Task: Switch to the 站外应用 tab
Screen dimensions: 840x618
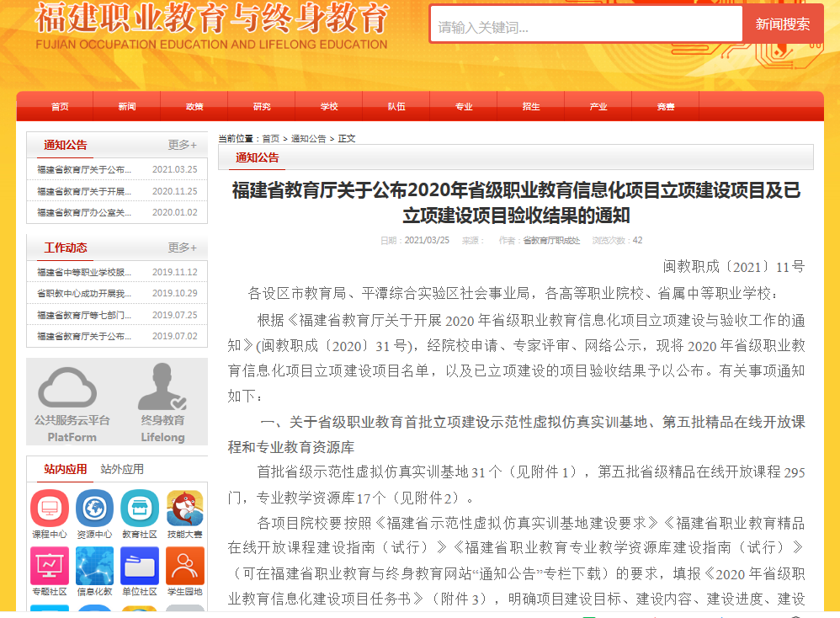Action: point(122,469)
